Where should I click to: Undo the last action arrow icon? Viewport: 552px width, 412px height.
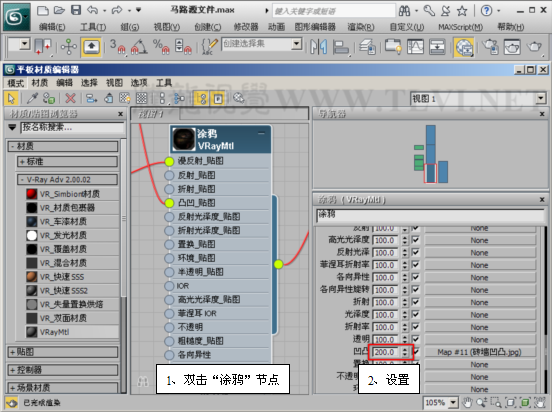(x=92, y=10)
